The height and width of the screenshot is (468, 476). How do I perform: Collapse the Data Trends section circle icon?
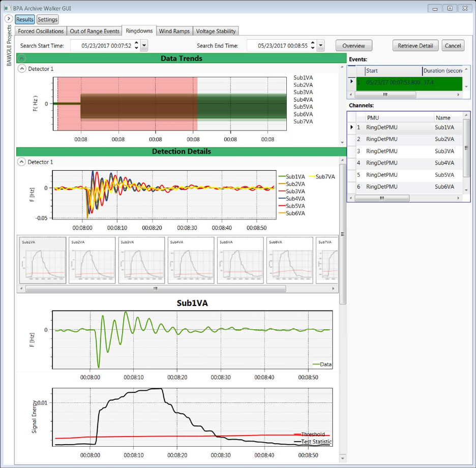21,58
